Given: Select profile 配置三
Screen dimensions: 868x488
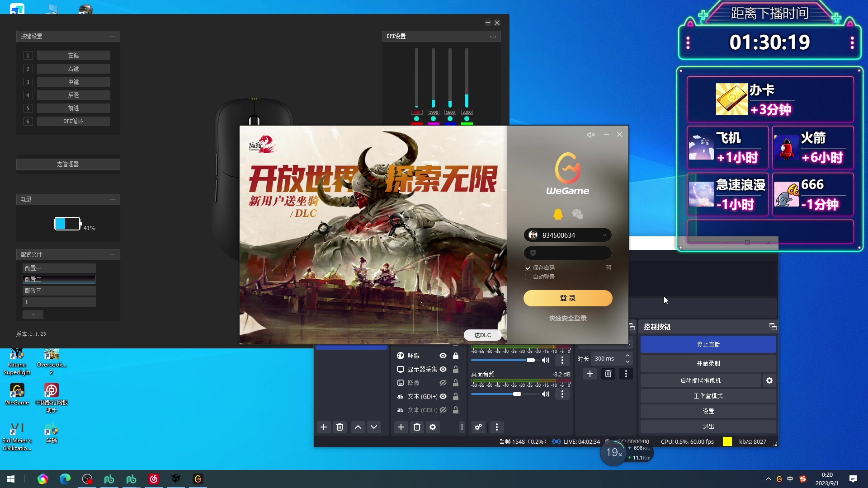Looking at the screenshot, I should (59, 291).
